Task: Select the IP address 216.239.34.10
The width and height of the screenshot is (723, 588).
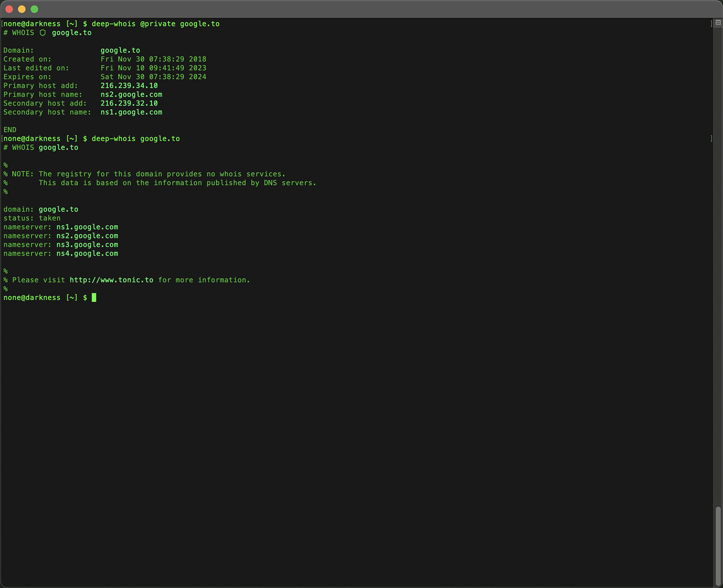Action: point(129,86)
